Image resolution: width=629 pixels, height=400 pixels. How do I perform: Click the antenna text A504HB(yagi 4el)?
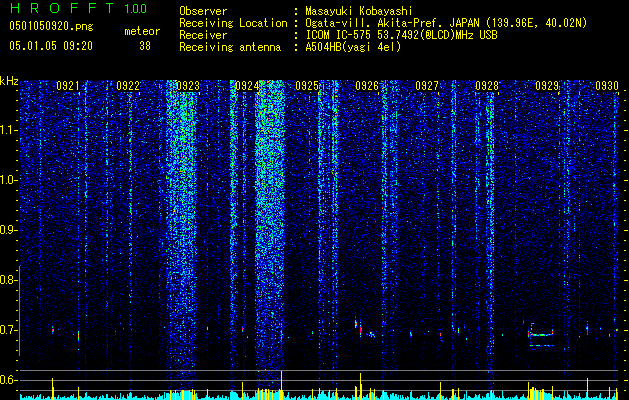[x=353, y=47]
